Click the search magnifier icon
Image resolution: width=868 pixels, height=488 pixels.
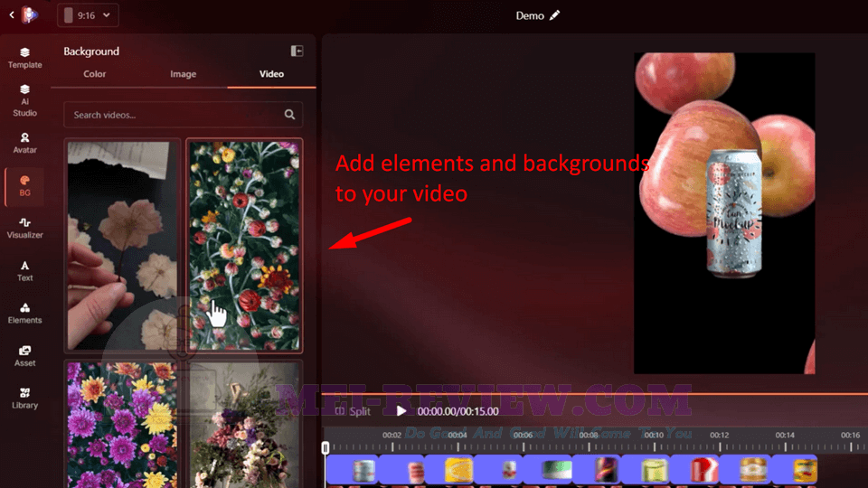pos(289,115)
